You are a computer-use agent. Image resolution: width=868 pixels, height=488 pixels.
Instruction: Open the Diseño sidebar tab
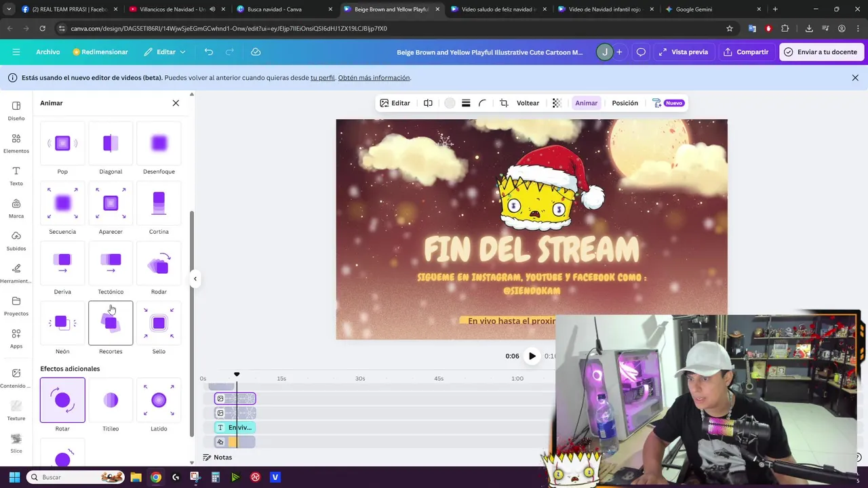[x=16, y=110]
